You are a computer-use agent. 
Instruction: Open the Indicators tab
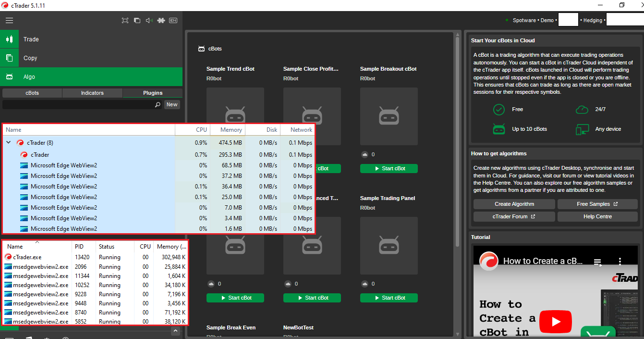92,93
